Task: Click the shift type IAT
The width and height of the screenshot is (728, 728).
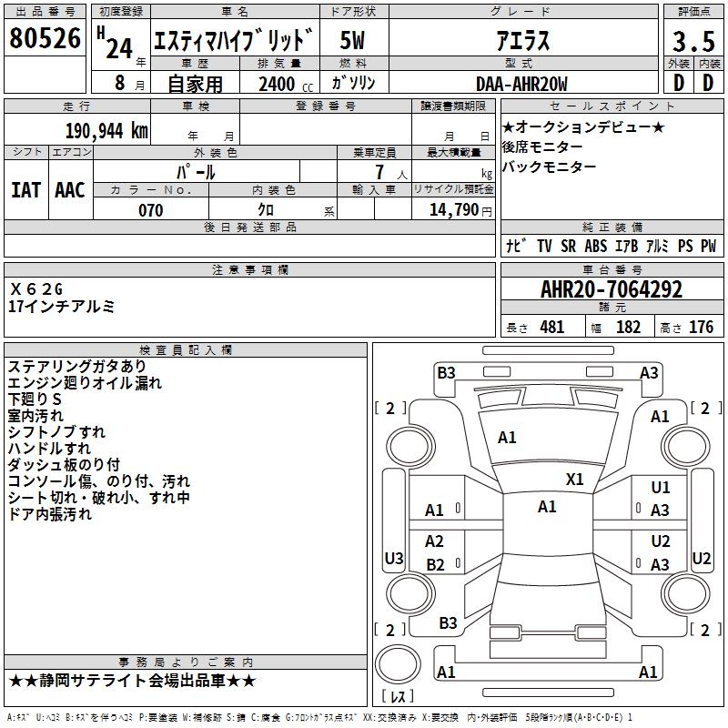Action: [26, 190]
